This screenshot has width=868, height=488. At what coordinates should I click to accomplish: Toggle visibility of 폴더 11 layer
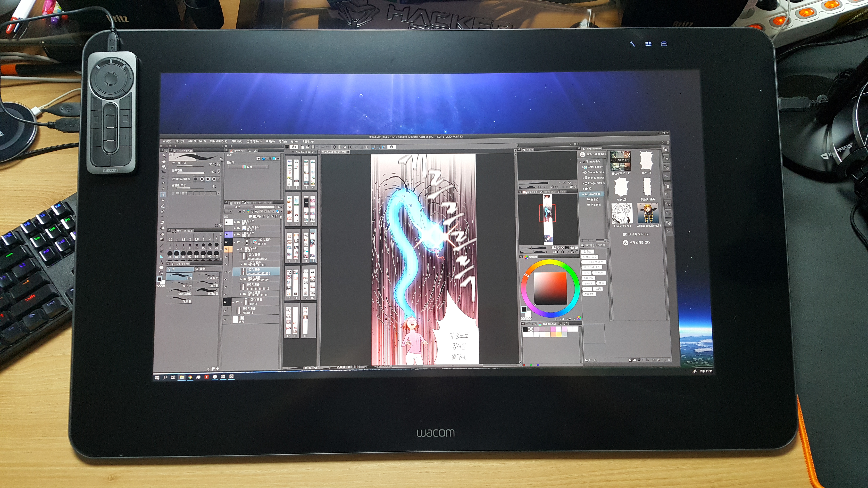(x=226, y=234)
